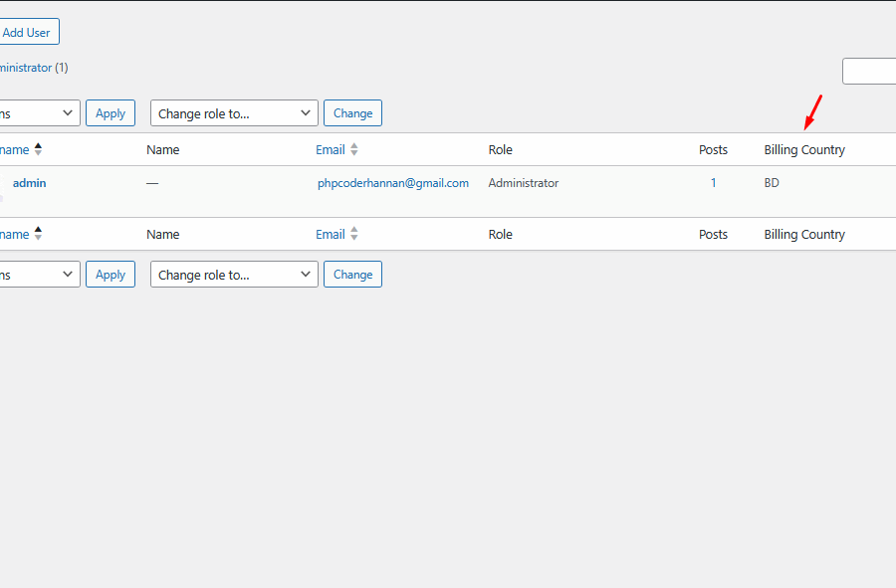Viewport: 896px width, 588px height.
Task: Click the sort arrows beside the top Email header
Action: (354, 150)
